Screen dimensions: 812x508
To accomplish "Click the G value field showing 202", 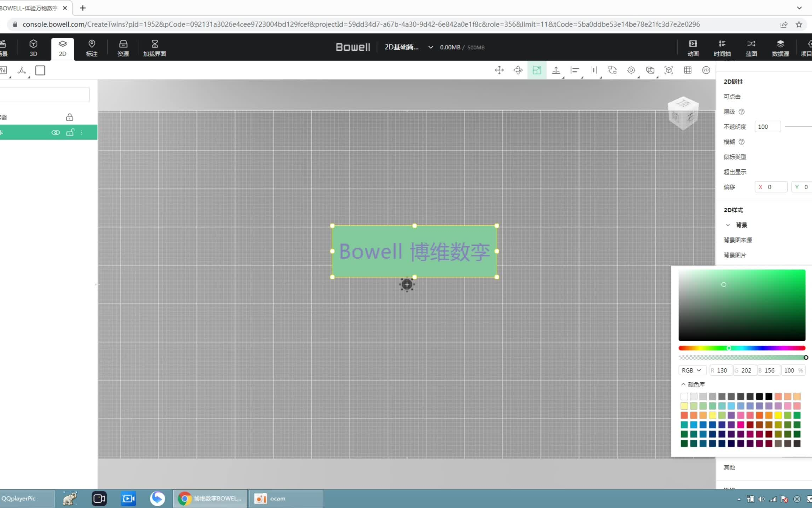I will click(745, 370).
